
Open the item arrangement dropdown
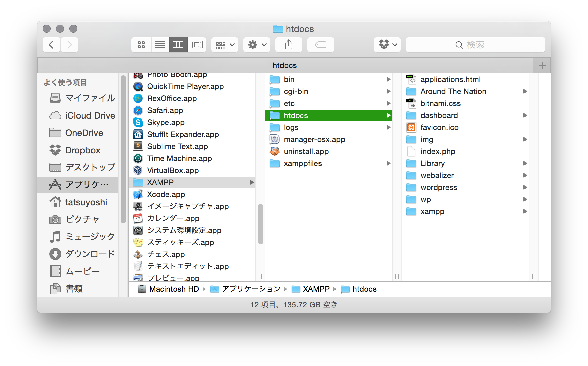point(225,45)
